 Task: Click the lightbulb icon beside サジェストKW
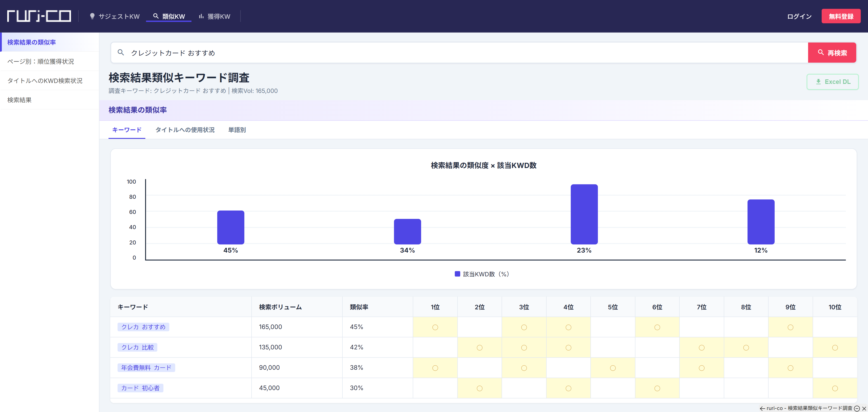tap(92, 16)
